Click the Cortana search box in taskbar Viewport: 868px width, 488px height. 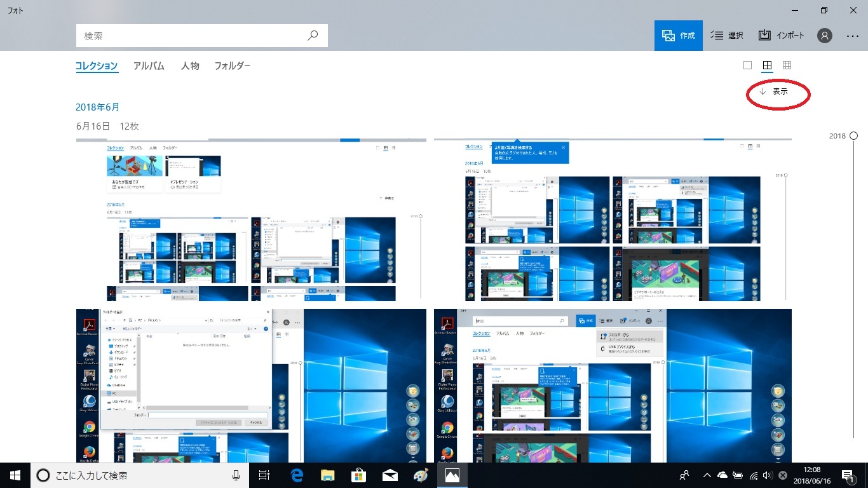[x=140, y=475]
